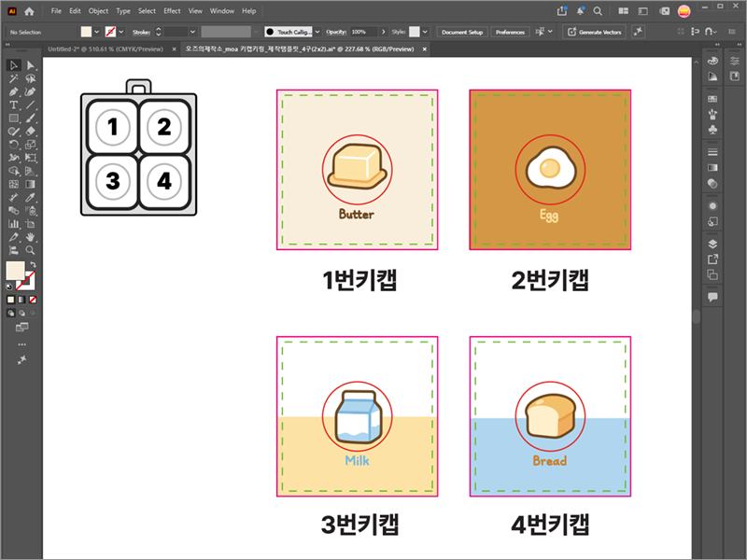Click the Document Setup button
This screenshot has width=747, height=560.
tap(462, 32)
